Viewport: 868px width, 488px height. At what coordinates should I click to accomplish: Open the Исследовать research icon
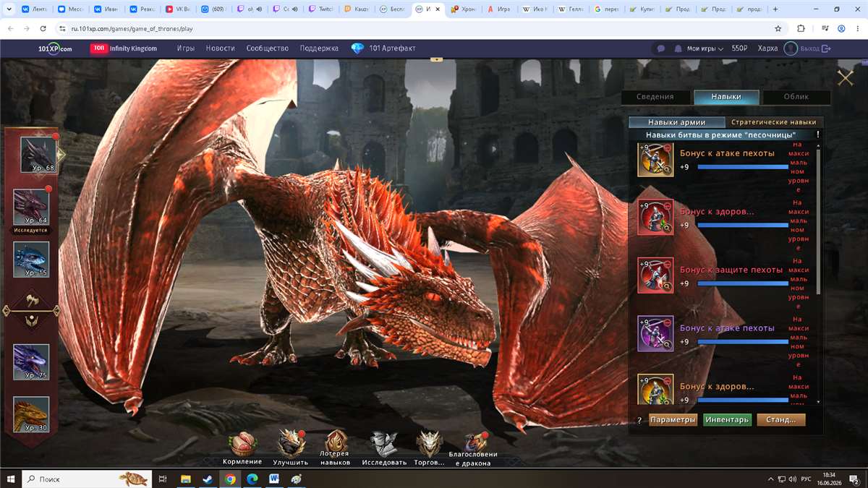384,444
